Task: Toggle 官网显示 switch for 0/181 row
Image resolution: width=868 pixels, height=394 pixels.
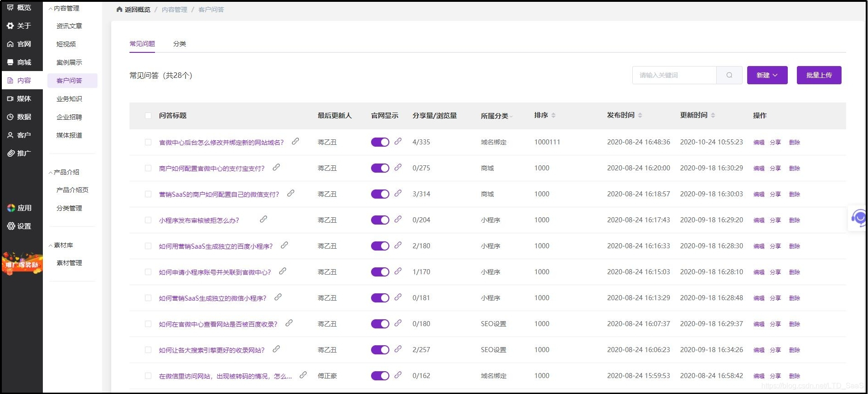Action: point(380,298)
